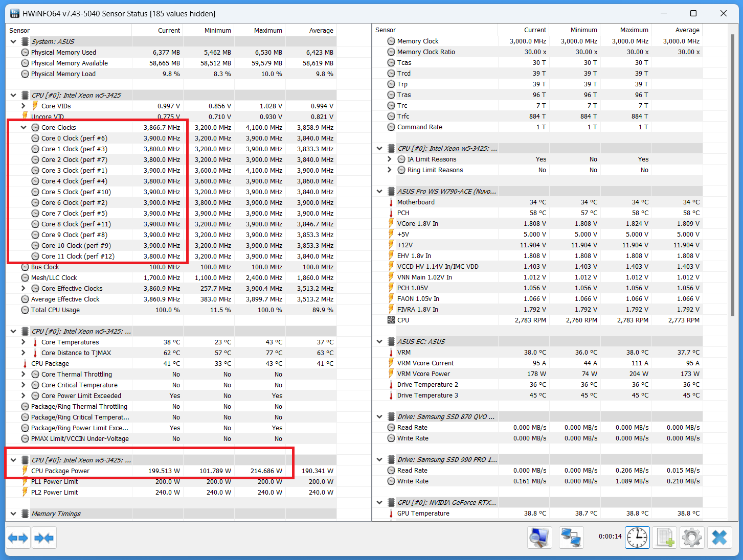Select the GPU Temperature row
This screenshot has width=743, height=560.
[537, 513]
